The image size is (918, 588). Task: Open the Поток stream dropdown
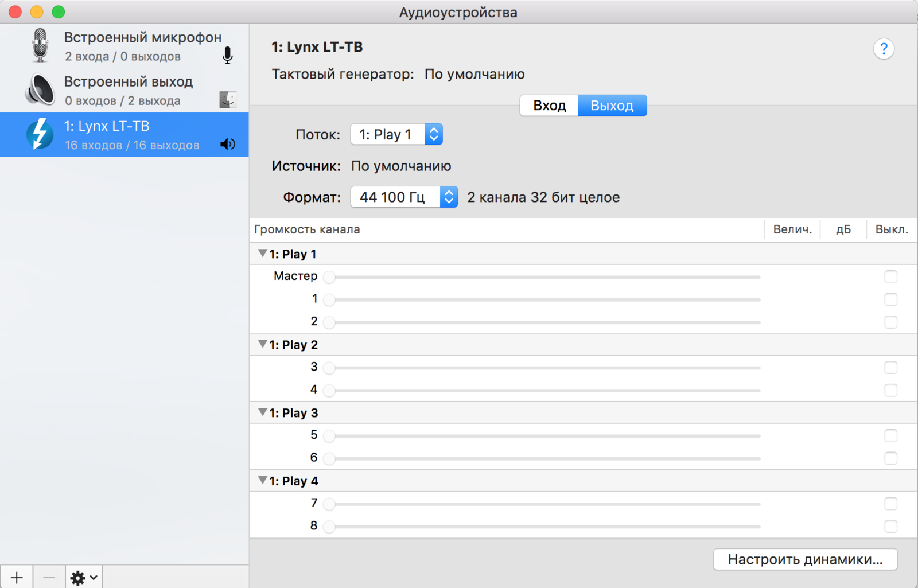[x=396, y=134]
